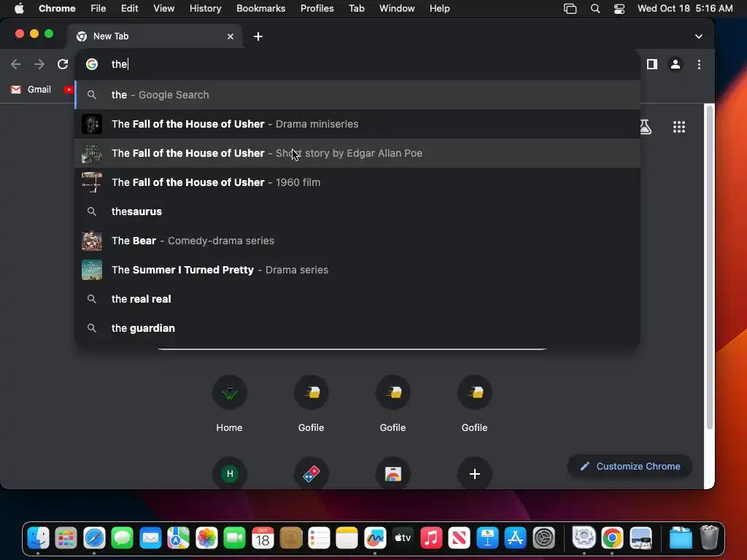Open Finder from the Dock
The height and width of the screenshot is (560, 747).
38,539
